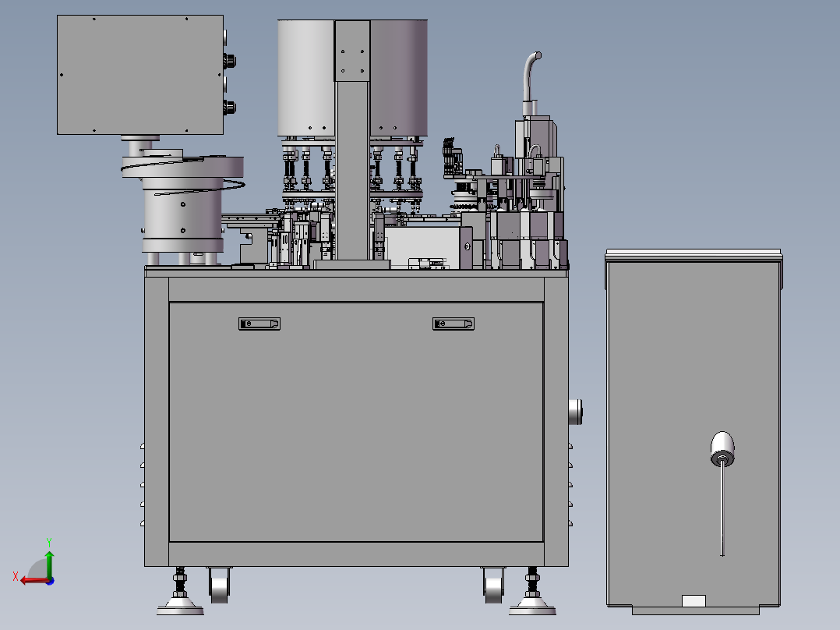Select the red X axis arrow of triad
840x630 pixels.
click(x=34, y=581)
